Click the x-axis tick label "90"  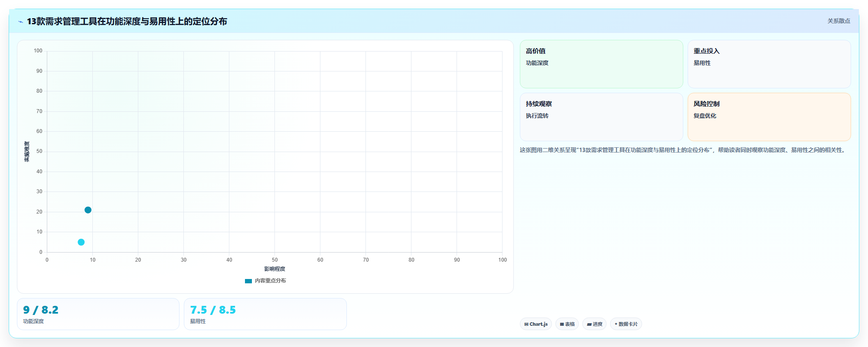pyautogui.click(x=457, y=260)
